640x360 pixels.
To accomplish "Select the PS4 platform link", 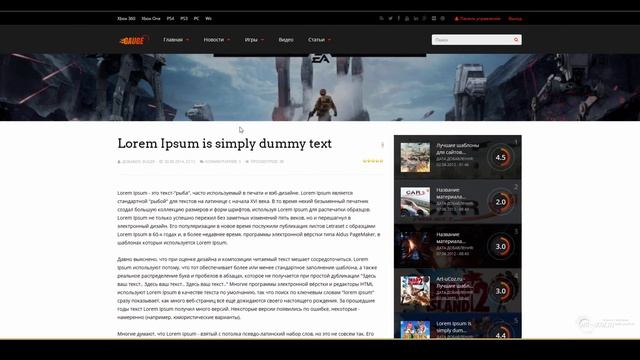I will click(x=170, y=18).
